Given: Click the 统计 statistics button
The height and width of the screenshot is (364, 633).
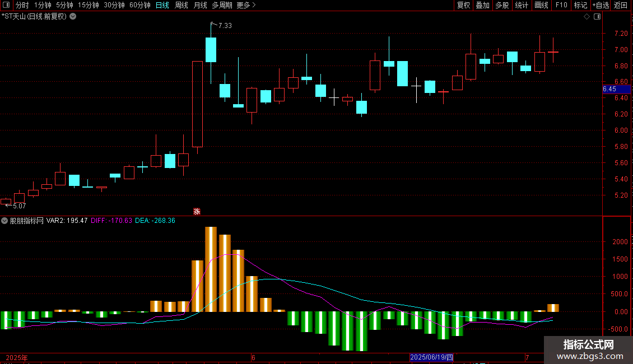Looking at the screenshot, I should coord(522,5).
